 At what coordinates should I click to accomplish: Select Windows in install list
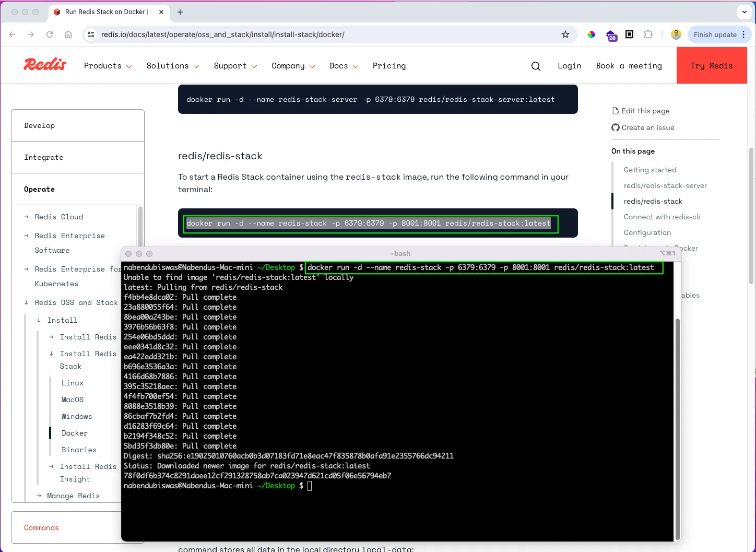[x=77, y=416]
